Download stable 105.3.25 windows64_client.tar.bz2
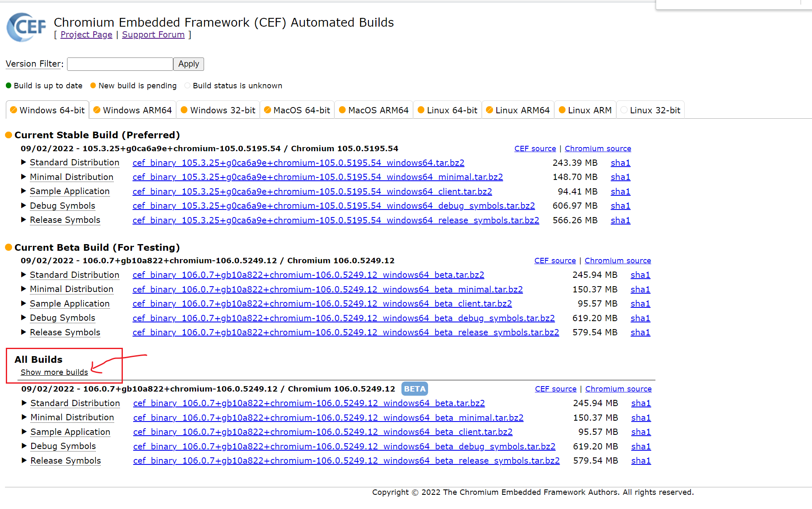Viewport: 812px width, 509px height. 312,192
